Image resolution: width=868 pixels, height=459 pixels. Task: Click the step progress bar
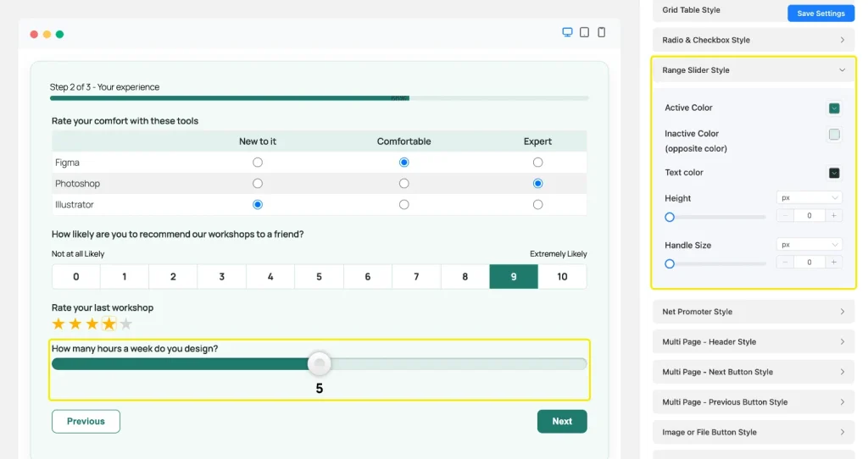(320, 98)
